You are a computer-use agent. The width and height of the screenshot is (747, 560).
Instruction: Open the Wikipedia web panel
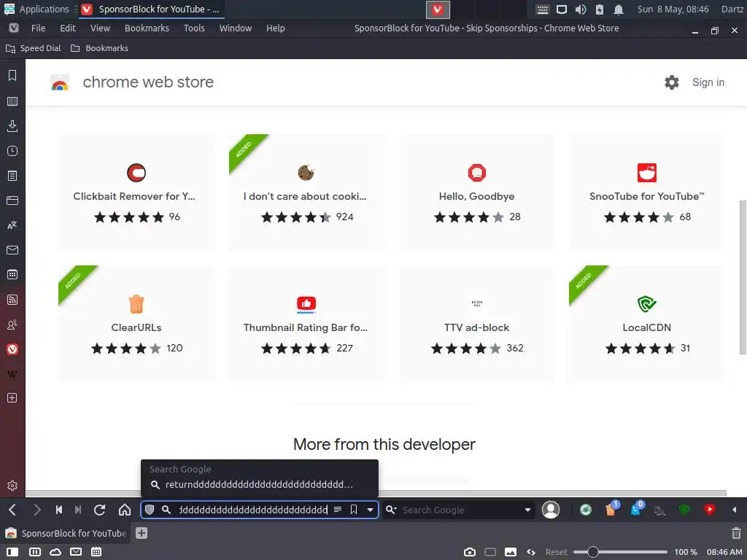[12, 374]
